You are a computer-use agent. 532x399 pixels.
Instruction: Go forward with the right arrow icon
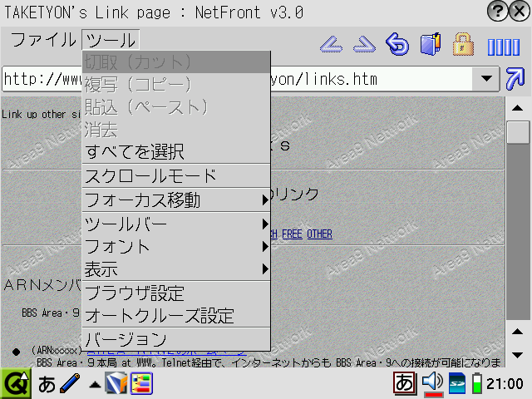(x=364, y=44)
